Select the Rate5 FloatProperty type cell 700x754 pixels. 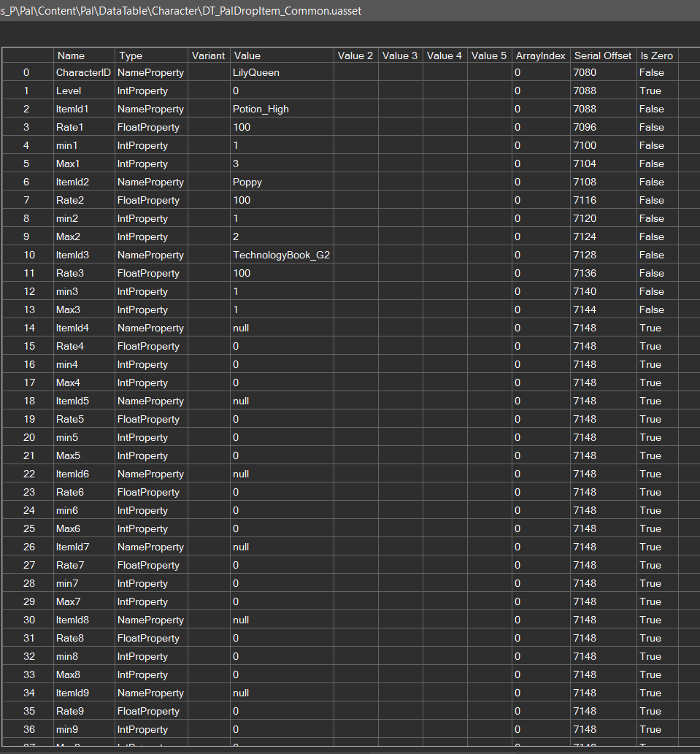tap(151, 419)
